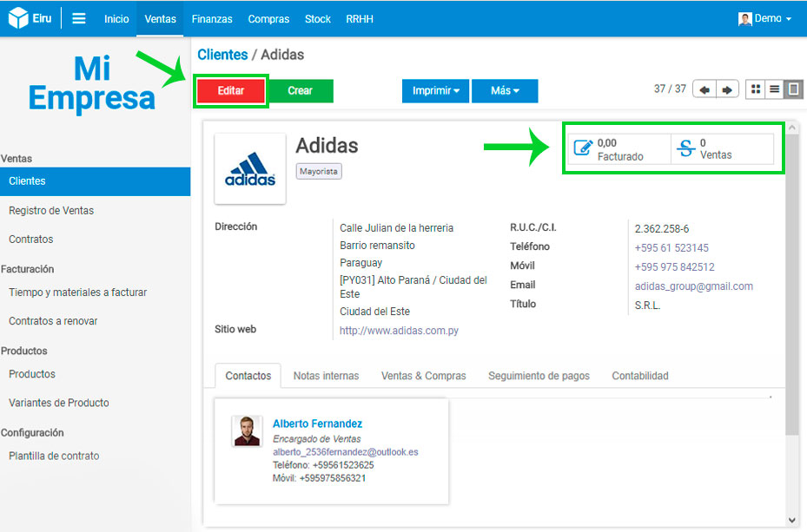This screenshot has width=807, height=532.
Task: Open the 0 Ventas stat button
Action: coord(723,149)
